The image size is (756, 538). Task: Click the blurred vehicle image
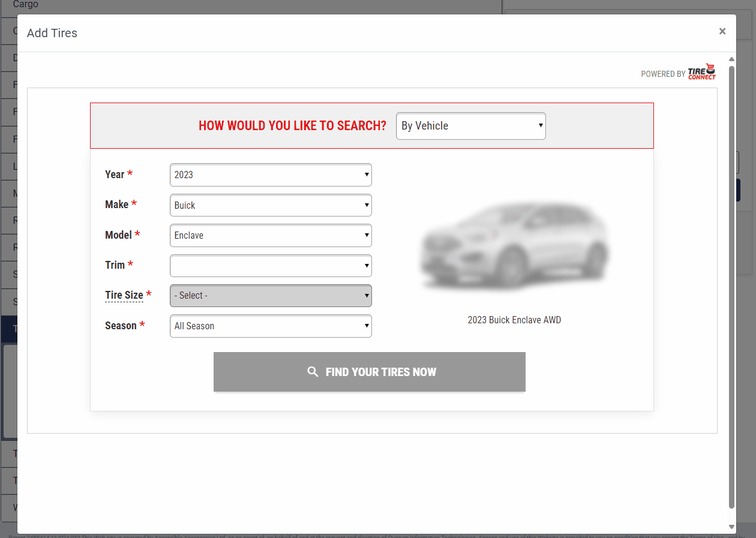(515, 247)
